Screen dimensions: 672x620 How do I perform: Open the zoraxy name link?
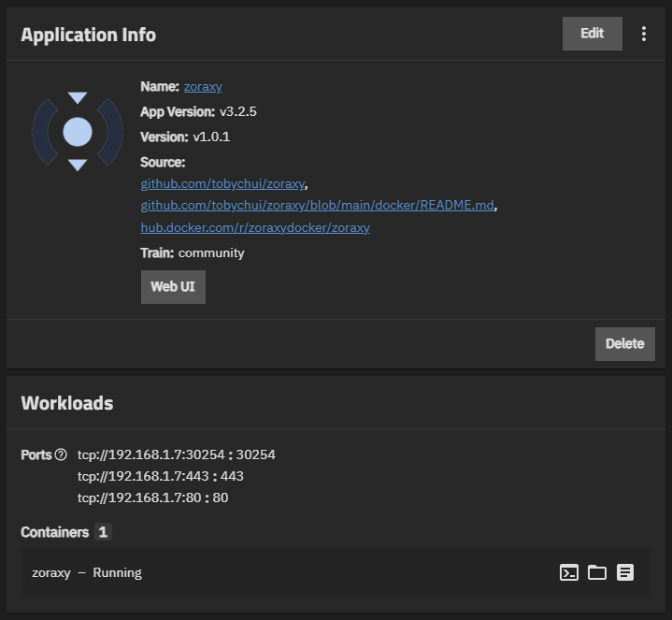click(203, 87)
